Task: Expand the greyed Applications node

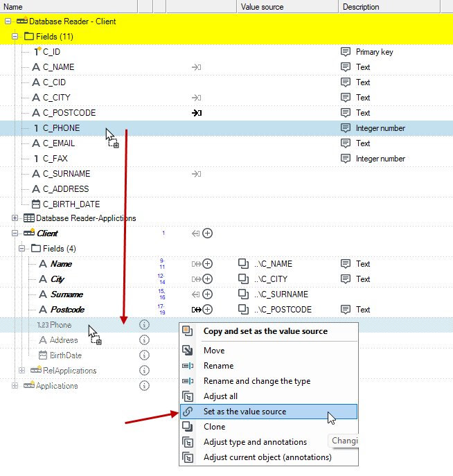Action: click(x=15, y=385)
